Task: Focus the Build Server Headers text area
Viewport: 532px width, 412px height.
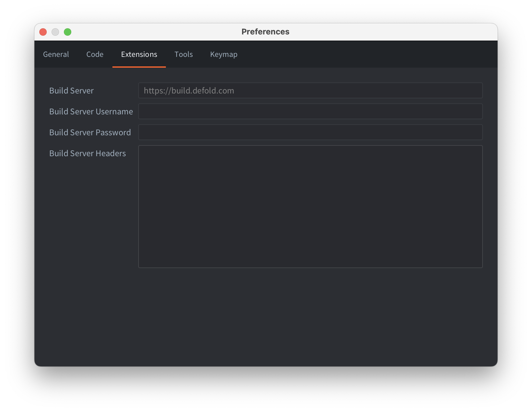Action: (x=310, y=206)
